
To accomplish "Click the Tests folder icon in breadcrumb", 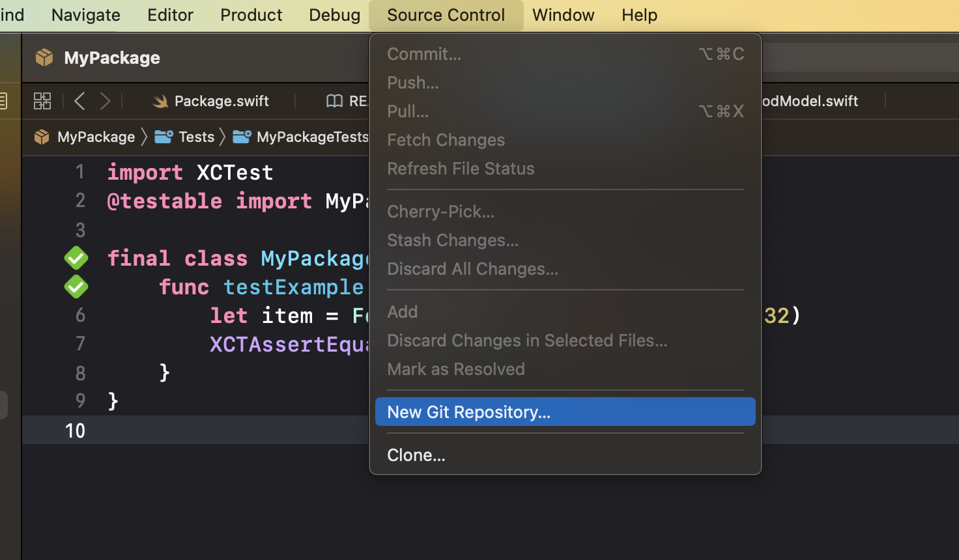I will click(x=164, y=137).
